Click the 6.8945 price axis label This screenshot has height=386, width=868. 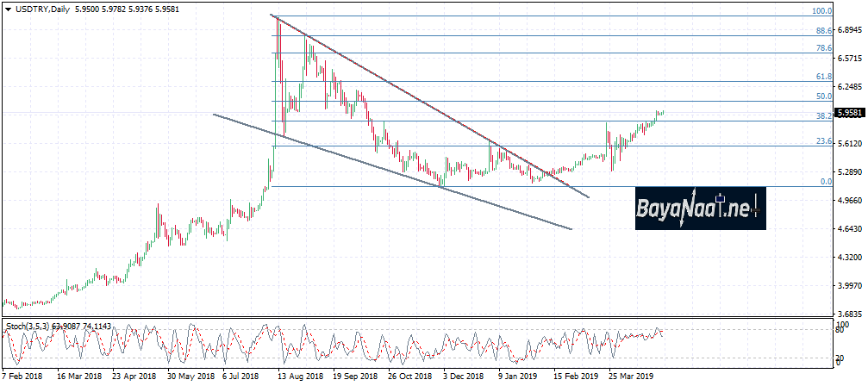pos(850,30)
